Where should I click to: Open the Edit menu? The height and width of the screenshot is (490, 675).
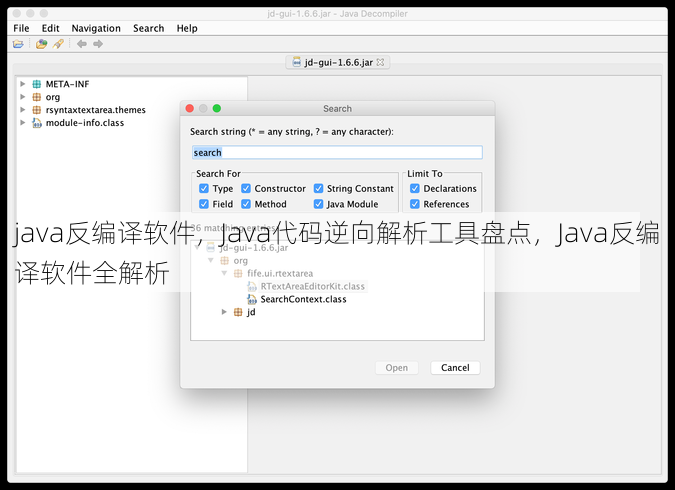pyautogui.click(x=50, y=28)
